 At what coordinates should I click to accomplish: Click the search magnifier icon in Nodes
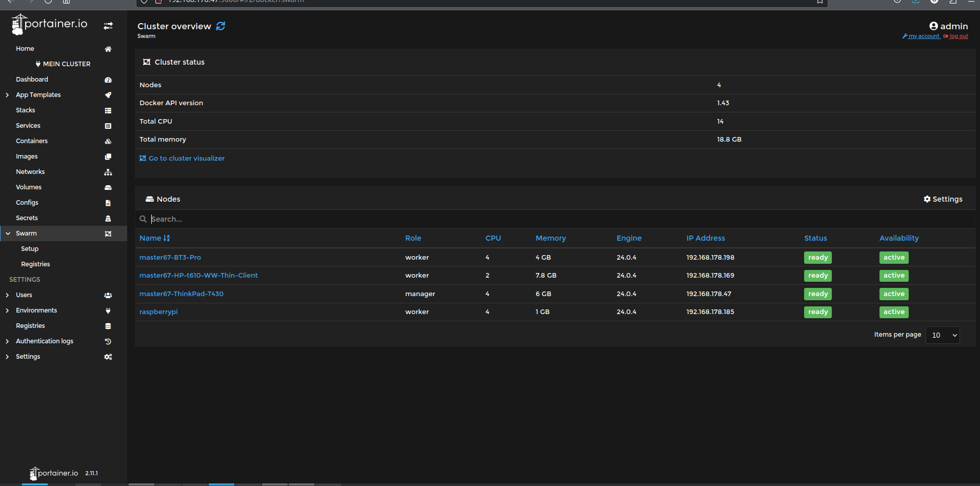(x=143, y=219)
